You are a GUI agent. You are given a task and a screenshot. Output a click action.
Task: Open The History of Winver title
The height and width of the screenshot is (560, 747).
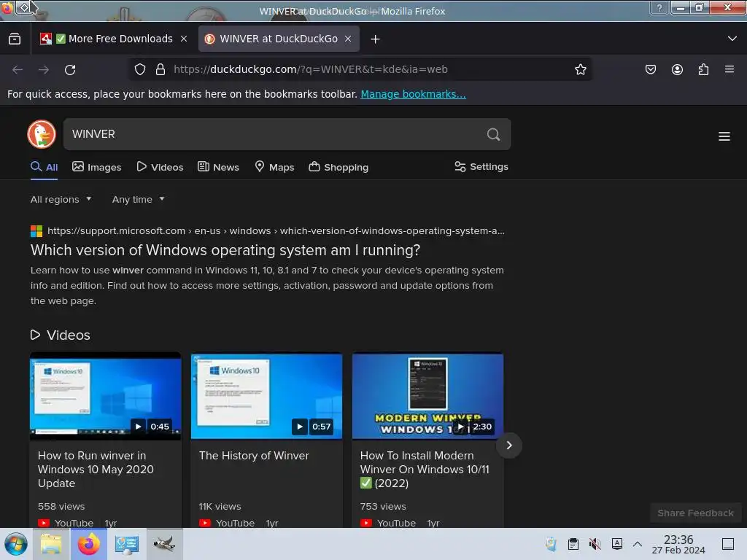(x=254, y=456)
